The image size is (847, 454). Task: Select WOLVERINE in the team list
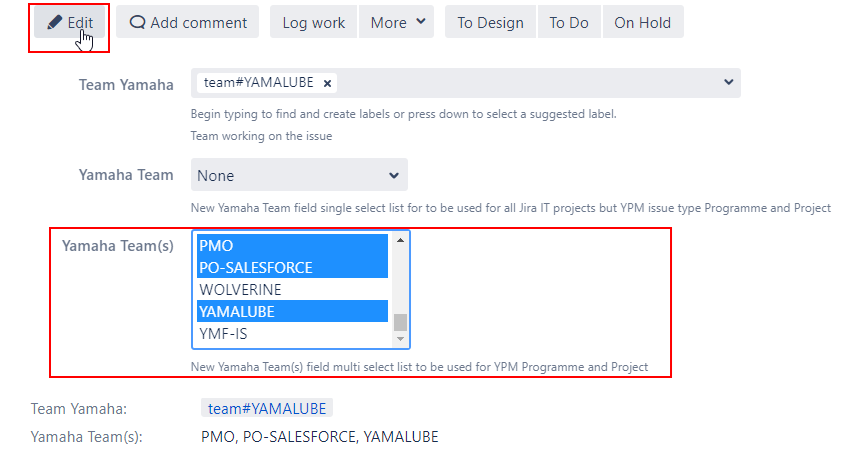[x=292, y=290]
